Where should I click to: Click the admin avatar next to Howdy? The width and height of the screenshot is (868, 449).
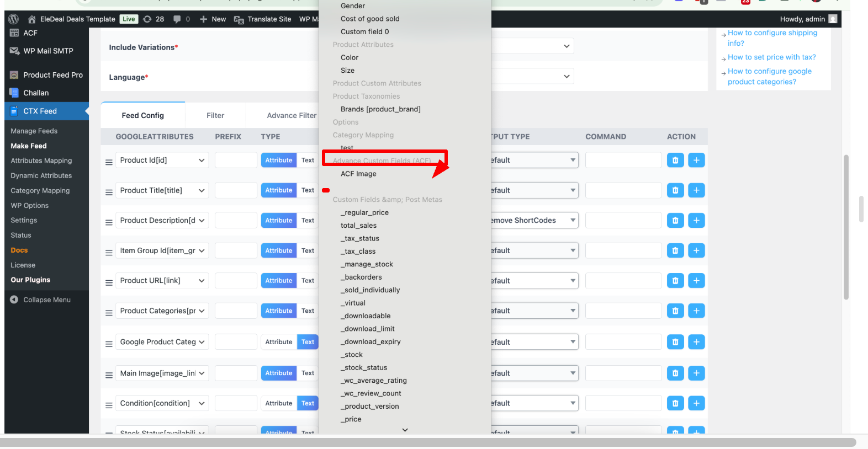tap(833, 19)
